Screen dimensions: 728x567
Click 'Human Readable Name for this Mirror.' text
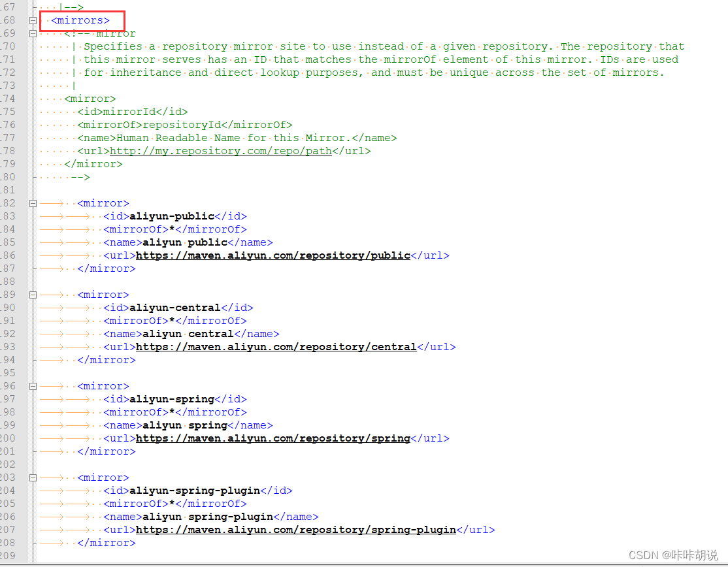click(234, 138)
